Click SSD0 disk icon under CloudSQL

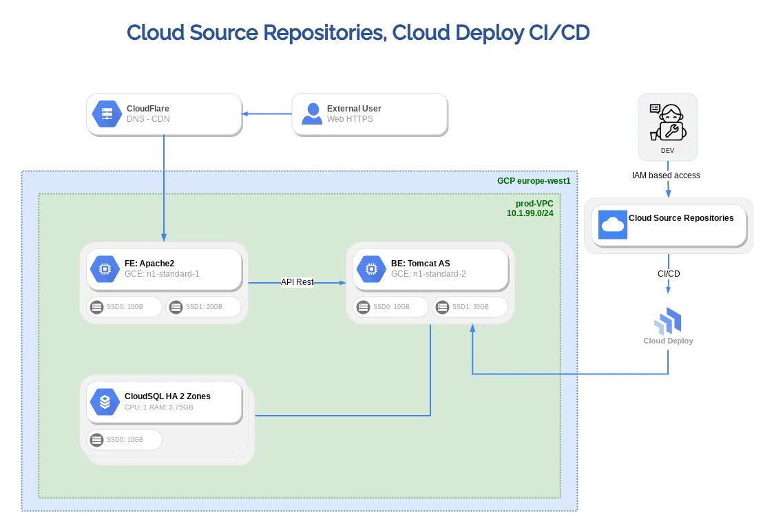[96, 440]
